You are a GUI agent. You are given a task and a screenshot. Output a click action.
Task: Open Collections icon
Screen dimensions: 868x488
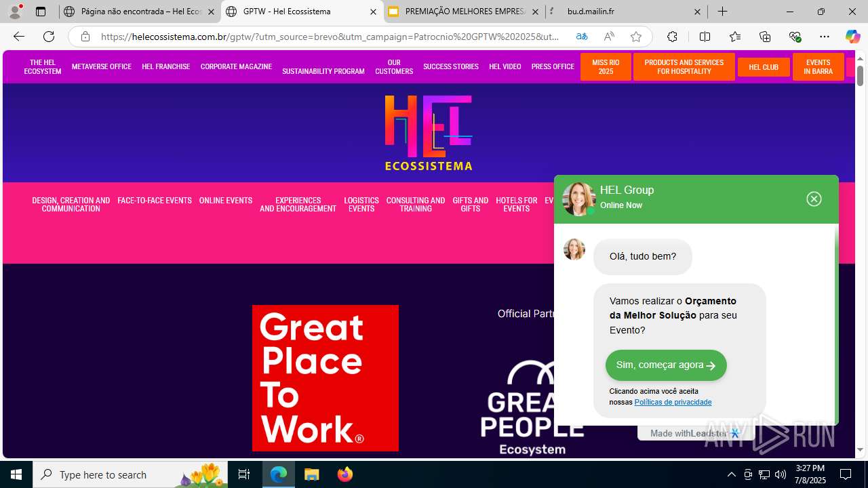click(765, 37)
